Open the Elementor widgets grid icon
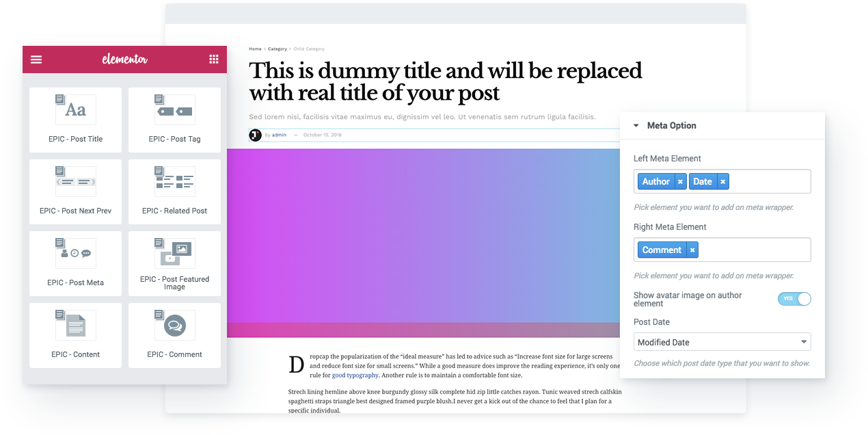The width and height of the screenshot is (868, 435). click(213, 60)
